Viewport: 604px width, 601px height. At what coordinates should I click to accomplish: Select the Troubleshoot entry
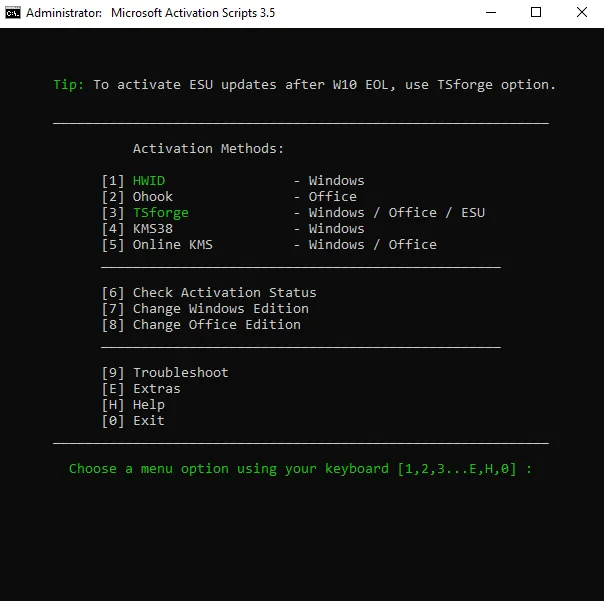pyautogui.click(x=165, y=373)
